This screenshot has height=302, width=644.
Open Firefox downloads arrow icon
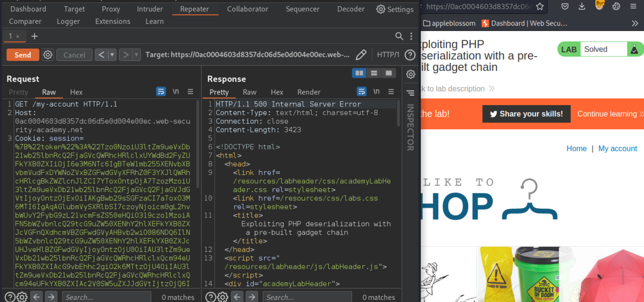[x=582, y=6]
